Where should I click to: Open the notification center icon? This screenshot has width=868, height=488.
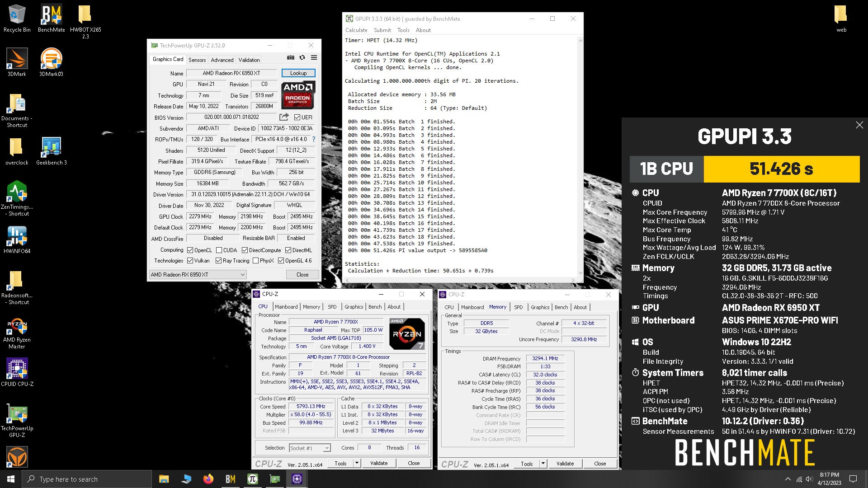(853, 479)
